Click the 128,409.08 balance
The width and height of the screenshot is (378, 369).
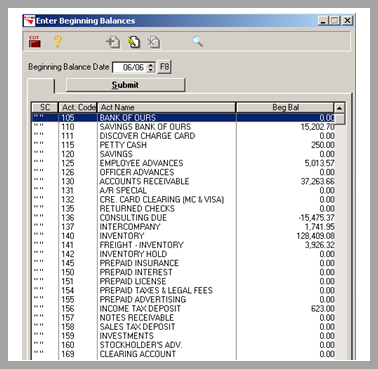(x=315, y=236)
